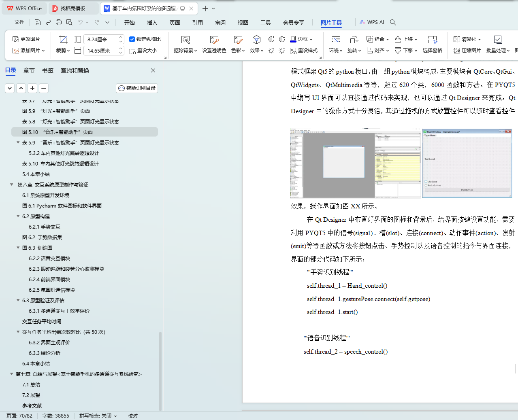Click Compress Picture (压缩图片)

(467, 51)
